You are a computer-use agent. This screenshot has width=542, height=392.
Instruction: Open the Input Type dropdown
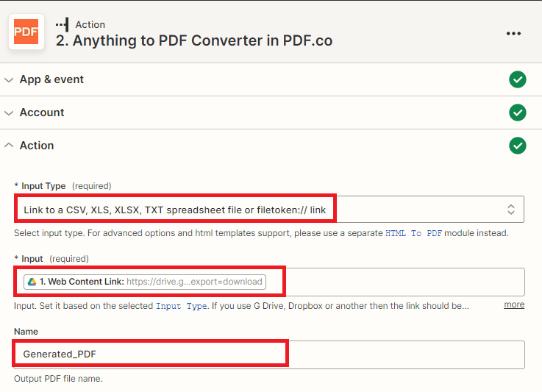coord(268,210)
